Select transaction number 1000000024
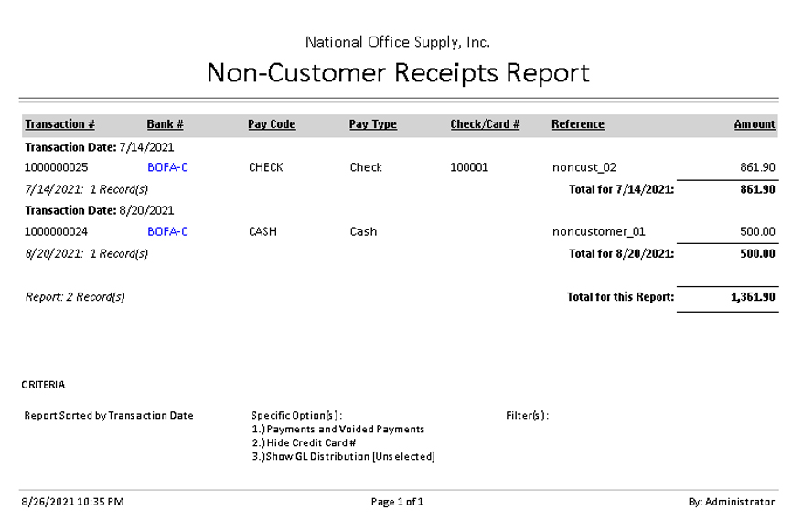The width and height of the screenshot is (803, 532). (x=57, y=231)
